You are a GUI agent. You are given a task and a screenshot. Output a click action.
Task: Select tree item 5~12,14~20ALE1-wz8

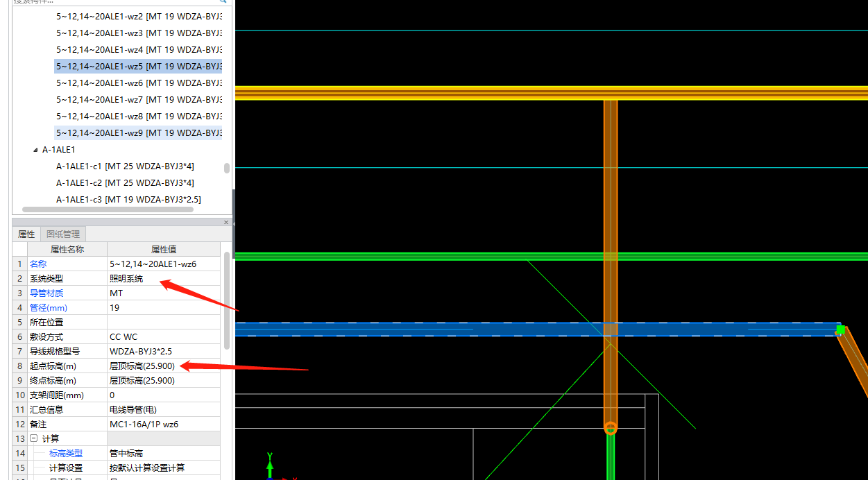coord(139,117)
